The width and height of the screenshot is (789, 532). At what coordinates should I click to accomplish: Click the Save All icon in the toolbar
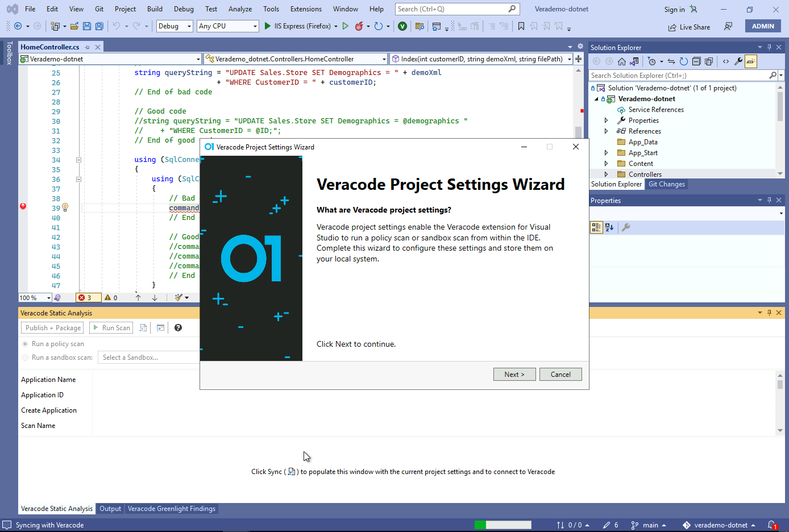click(99, 26)
